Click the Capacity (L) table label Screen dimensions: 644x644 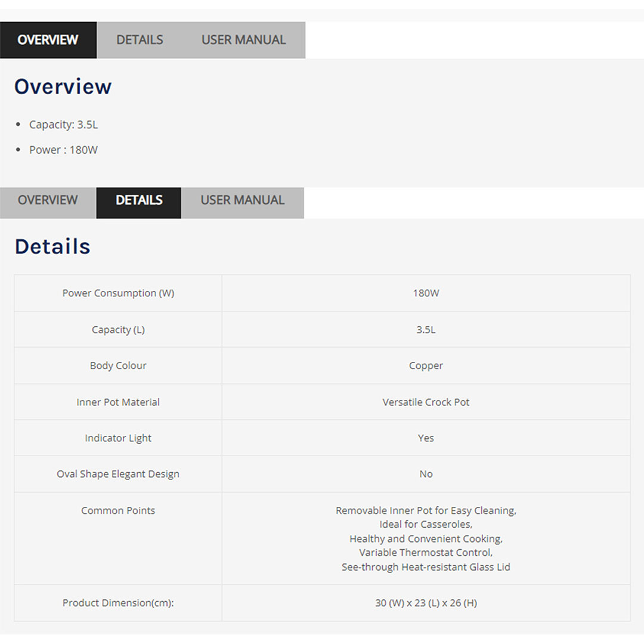point(118,330)
